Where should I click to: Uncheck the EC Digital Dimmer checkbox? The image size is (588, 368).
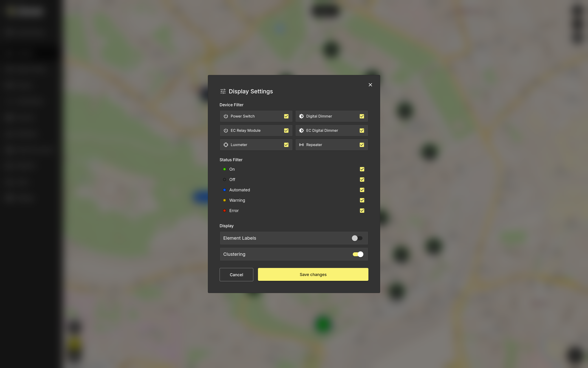pos(362,130)
